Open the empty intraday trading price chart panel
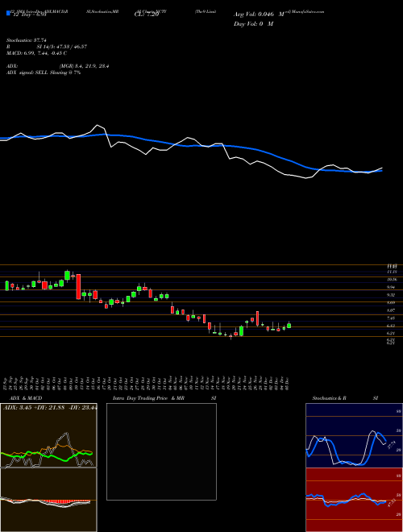This screenshot has width=403, height=532. [x=161, y=451]
